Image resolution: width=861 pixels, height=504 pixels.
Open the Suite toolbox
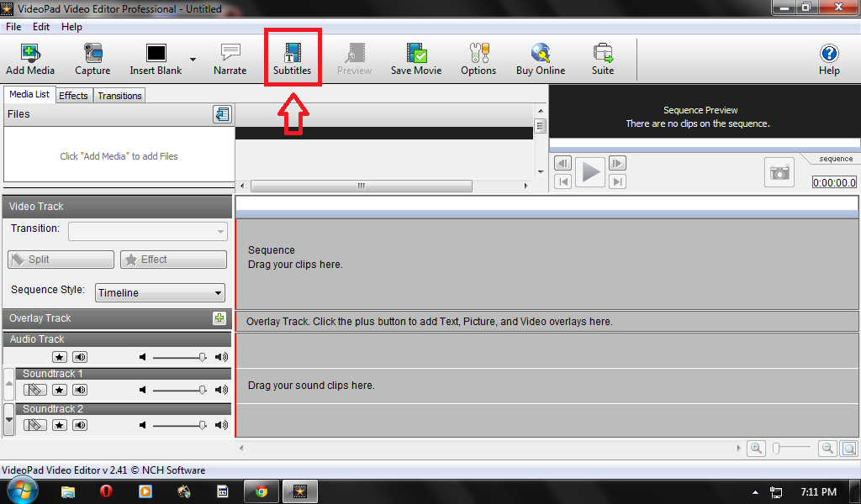coord(602,60)
